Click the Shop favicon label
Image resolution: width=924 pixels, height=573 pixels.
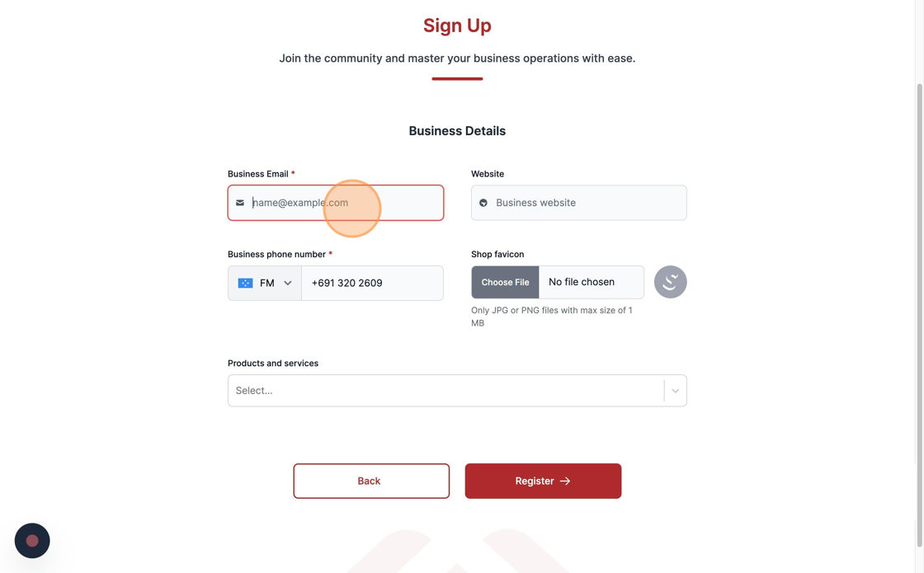497,255
